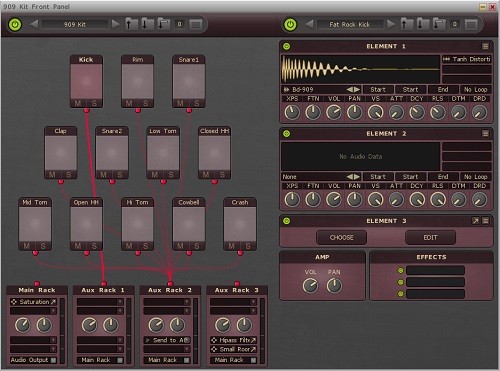Open Send to effect slot in Aux Rack 2

click(x=167, y=340)
